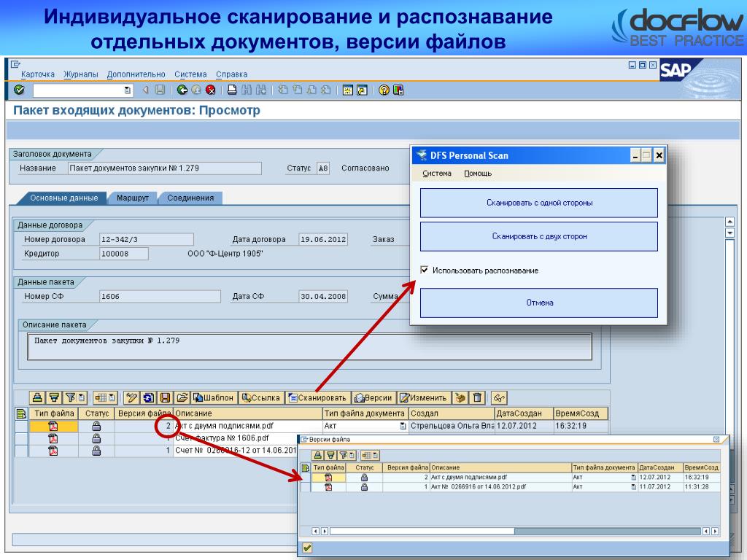Image resolution: width=747 pixels, height=560 pixels.
Task: Click the Create new session icon
Action: pyautogui.click(x=348, y=90)
